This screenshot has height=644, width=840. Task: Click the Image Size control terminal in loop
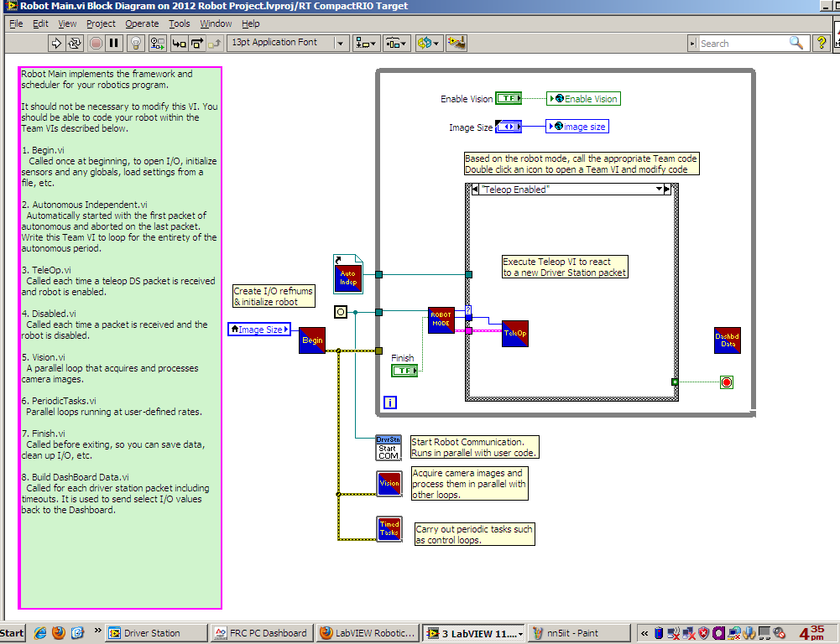tap(509, 127)
